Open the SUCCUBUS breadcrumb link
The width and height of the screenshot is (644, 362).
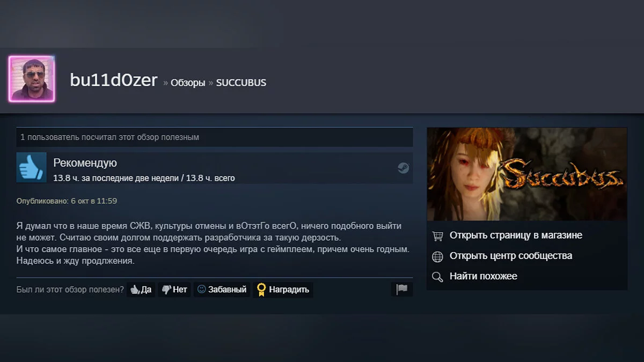coord(241,83)
